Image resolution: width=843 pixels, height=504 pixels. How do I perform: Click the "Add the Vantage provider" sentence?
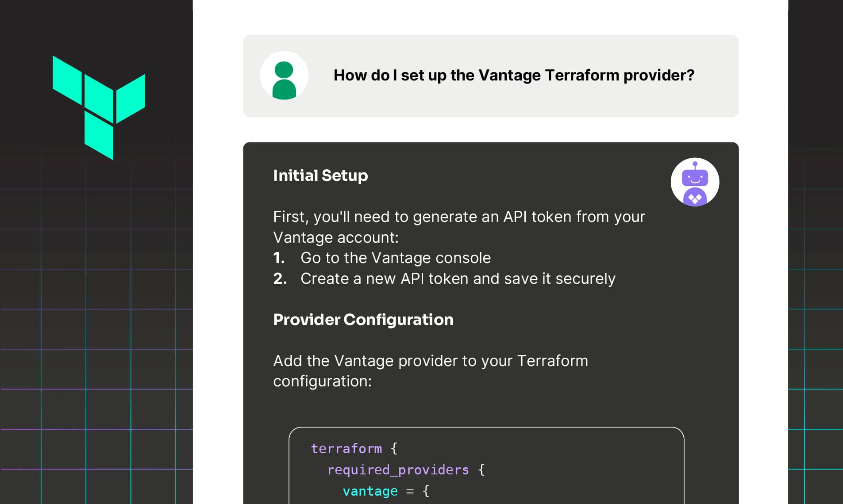[430, 361]
